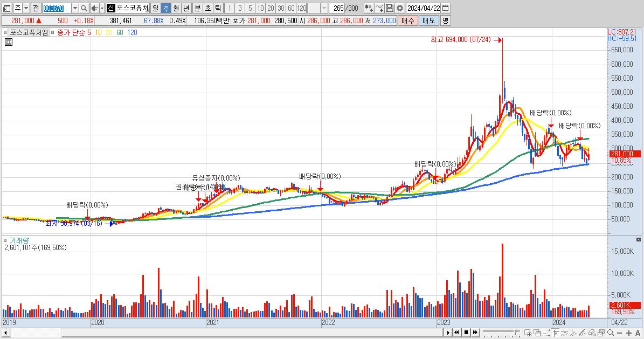Screen dimensions: 644x339
Task: Click the 3D box volume icon
Action: (592, 333)
